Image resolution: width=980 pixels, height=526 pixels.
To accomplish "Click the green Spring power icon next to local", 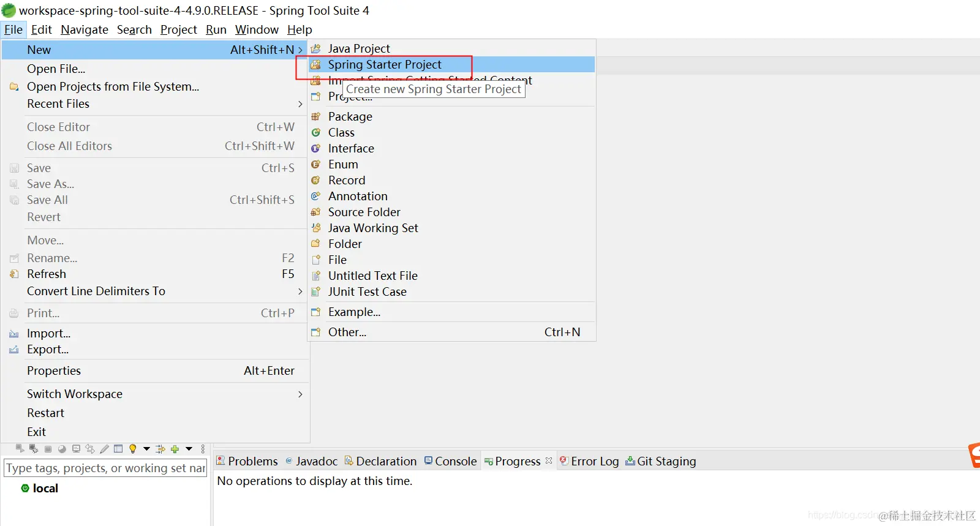I will pos(25,488).
